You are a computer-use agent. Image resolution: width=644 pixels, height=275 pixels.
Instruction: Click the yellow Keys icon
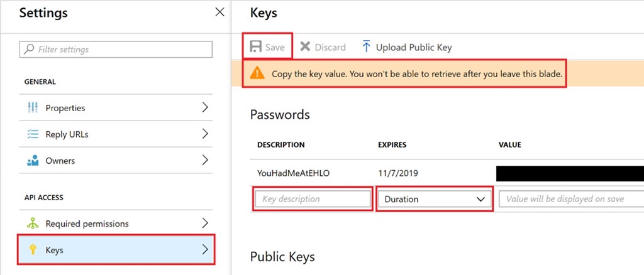point(33,250)
